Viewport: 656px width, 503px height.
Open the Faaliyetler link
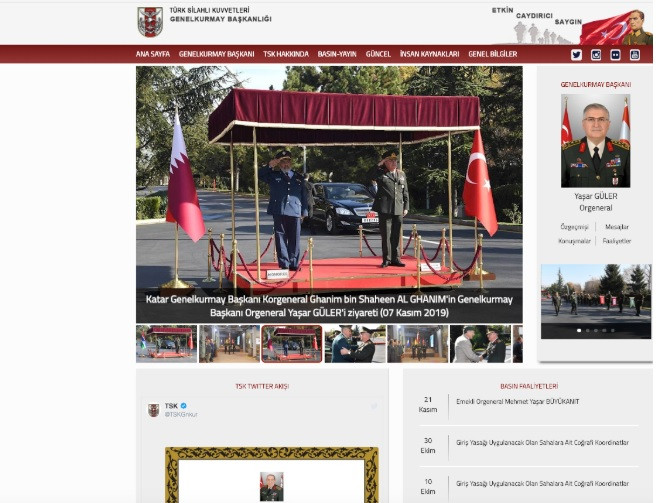[617, 241]
